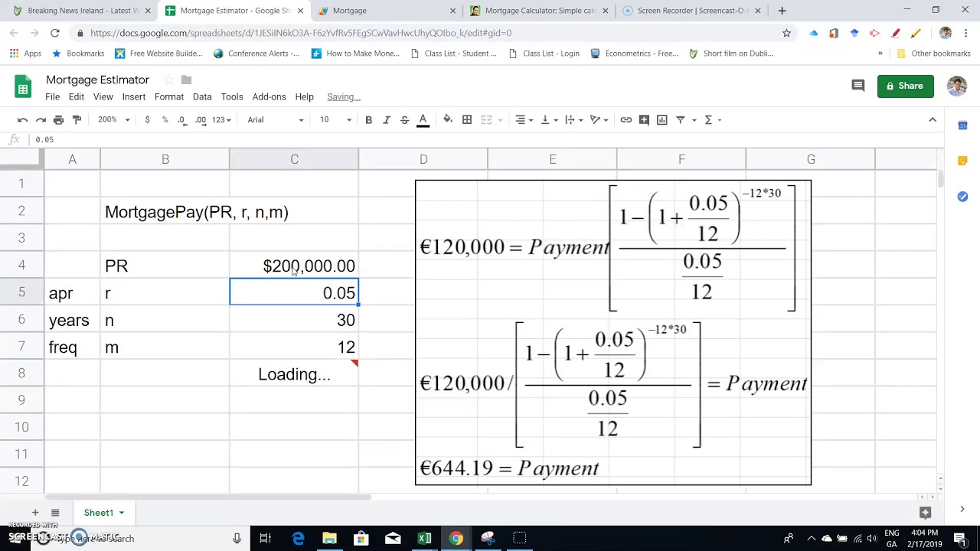Print the spreadsheet
The height and width of the screenshot is (551, 980).
59,119
